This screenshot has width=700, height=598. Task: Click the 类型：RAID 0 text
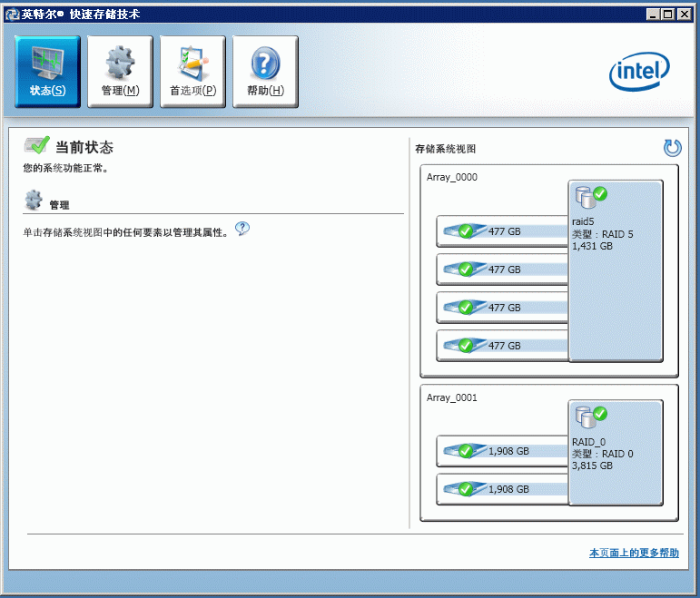[603, 454]
